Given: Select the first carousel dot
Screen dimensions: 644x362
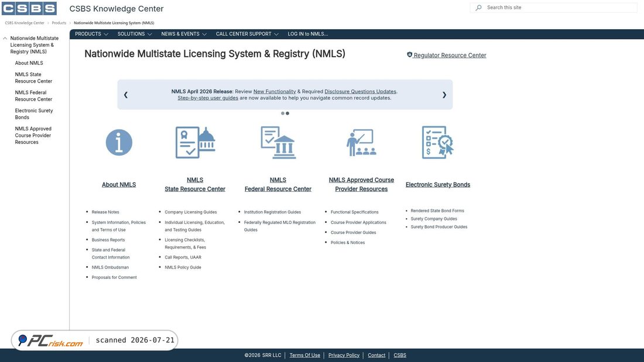Looking at the screenshot, I should tap(283, 113).
